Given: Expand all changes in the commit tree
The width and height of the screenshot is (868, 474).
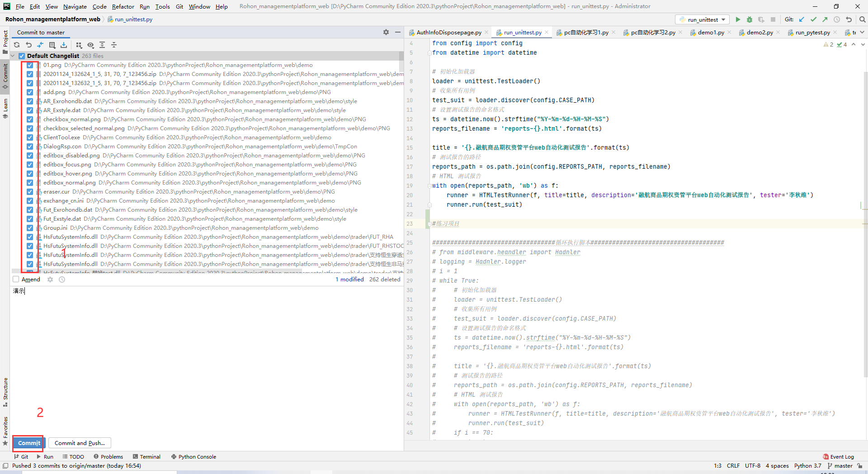Looking at the screenshot, I should (102, 45).
